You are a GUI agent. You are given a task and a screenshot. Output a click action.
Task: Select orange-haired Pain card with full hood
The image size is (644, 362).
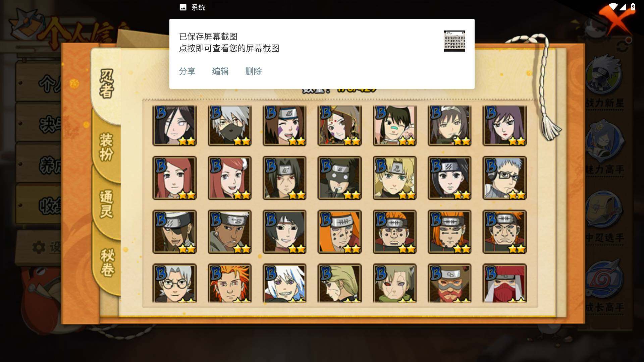[339, 232]
